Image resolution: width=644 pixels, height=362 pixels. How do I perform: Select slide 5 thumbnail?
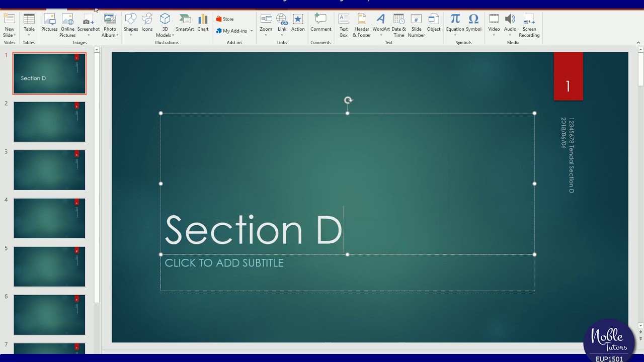(49, 266)
